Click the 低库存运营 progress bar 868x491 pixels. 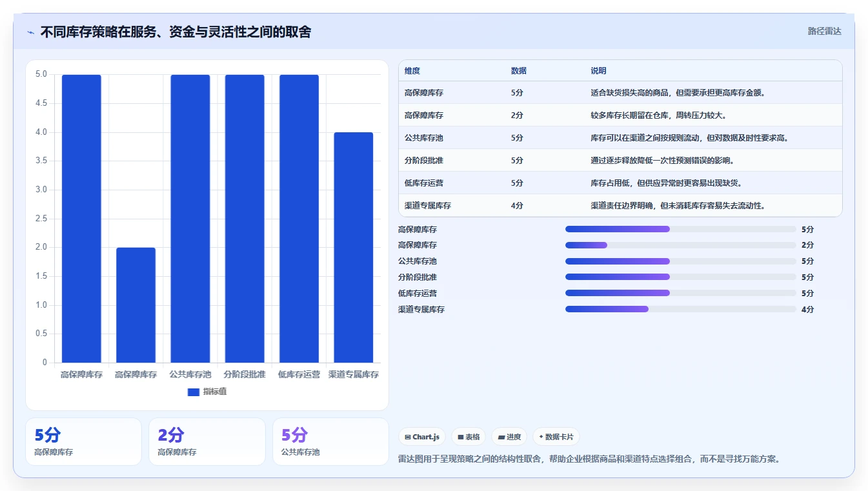pyautogui.click(x=681, y=293)
